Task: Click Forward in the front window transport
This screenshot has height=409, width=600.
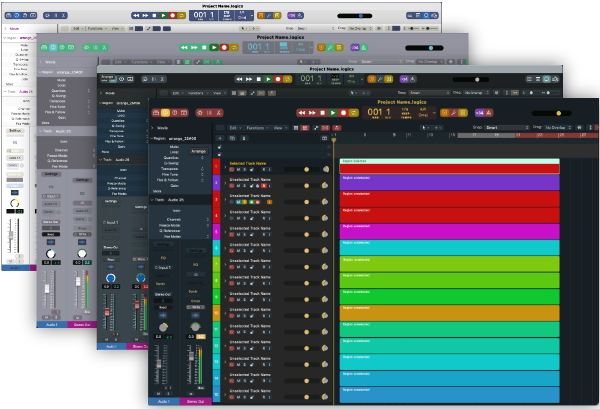Action: 312,113
